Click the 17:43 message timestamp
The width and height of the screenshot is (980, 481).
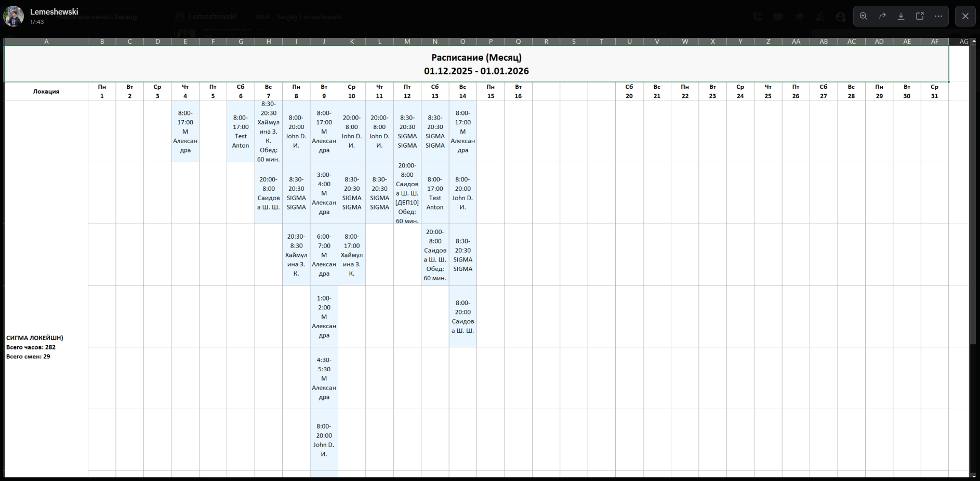click(37, 22)
